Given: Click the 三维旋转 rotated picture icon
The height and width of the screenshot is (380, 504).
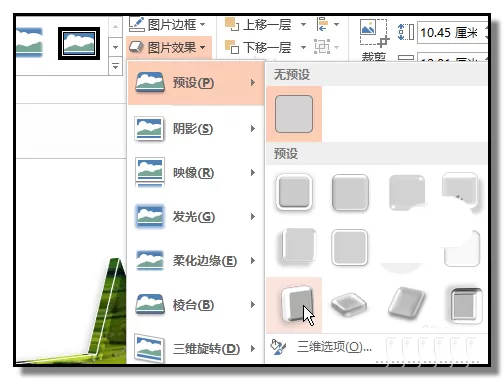Looking at the screenshot, I should pos(149,348).
